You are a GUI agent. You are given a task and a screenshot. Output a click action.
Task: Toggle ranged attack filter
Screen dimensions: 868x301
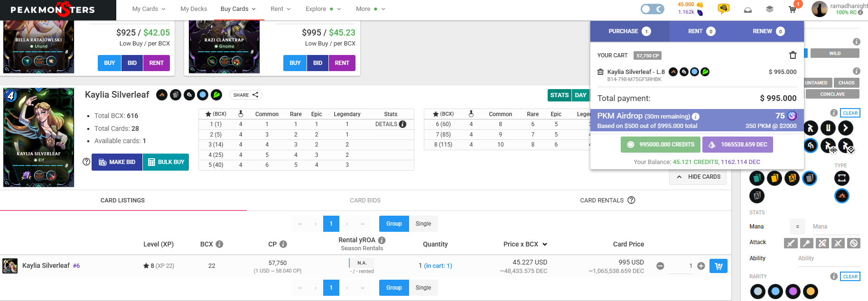[822, 243]
